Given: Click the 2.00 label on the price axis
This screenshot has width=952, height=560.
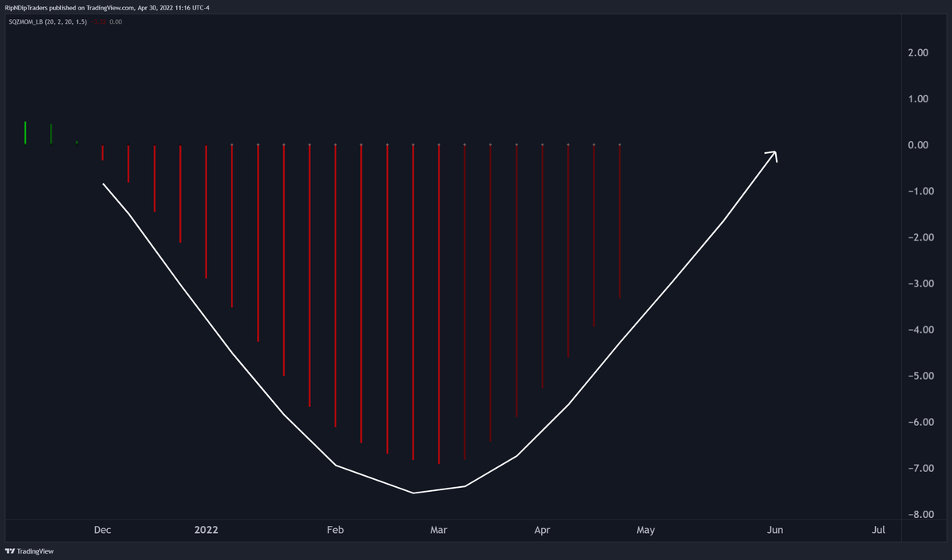Looking at the screenshot, I should pyautogui.click(x=918, y=53).
